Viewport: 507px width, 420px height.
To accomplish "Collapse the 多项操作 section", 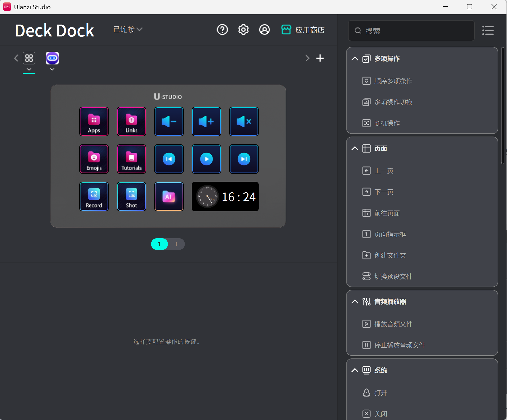I will click(355, 59).
